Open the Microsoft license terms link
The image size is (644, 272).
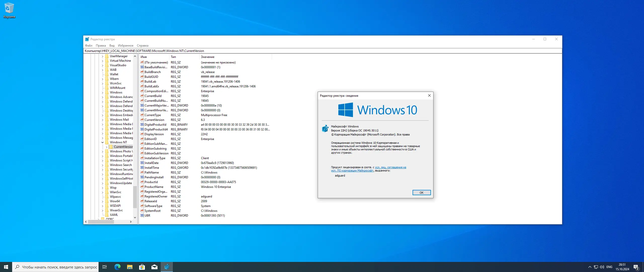point(390,167)
